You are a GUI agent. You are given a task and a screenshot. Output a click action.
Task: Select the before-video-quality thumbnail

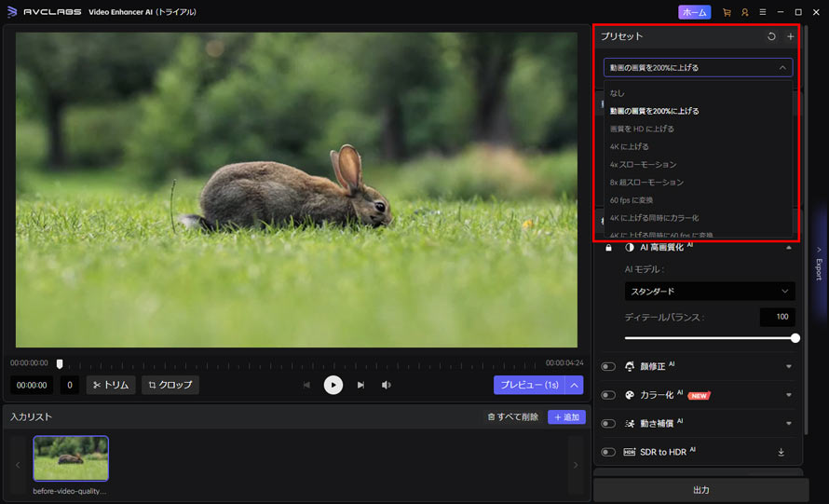[71, 458]
